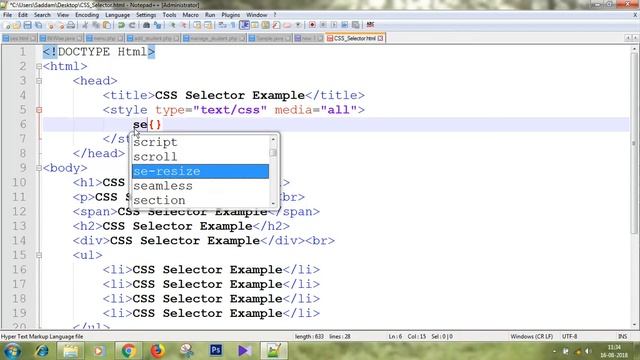Toggle synchronized horizontal scrolling
The height and width of the screenshot is (360, 640).
tap(208, 25)
